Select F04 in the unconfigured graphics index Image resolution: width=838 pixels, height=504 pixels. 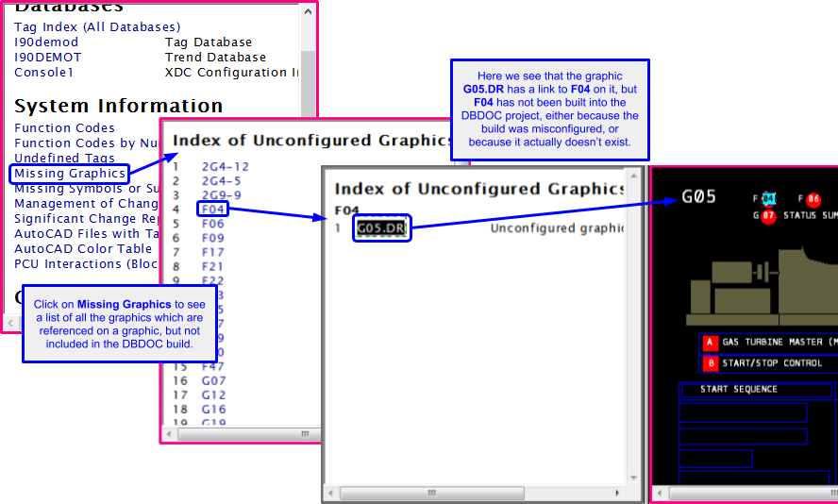coord(212,209)
